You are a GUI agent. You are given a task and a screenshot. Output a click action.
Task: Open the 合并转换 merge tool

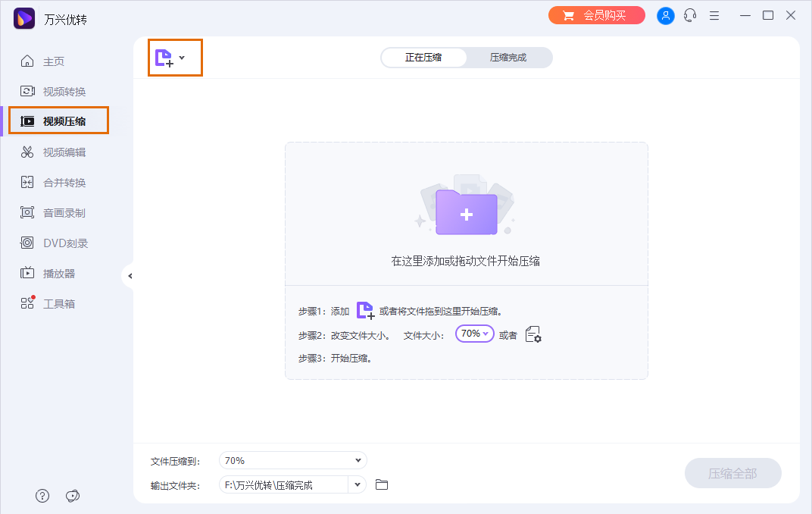point(58,181)
